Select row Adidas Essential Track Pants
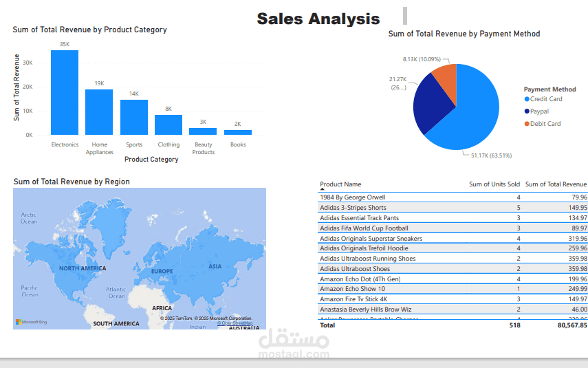This screenshot has height=368, width=588. 453,218
